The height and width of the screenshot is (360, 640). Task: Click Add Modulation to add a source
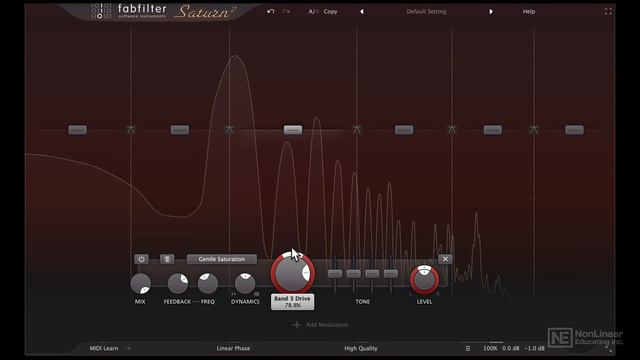pos(327,325)
